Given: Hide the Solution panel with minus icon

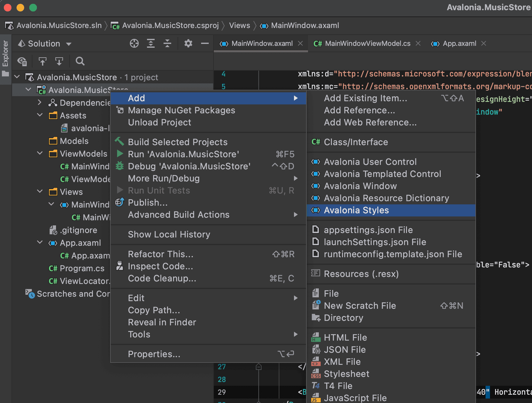Looking at the screenshot, I should (205, 44).
